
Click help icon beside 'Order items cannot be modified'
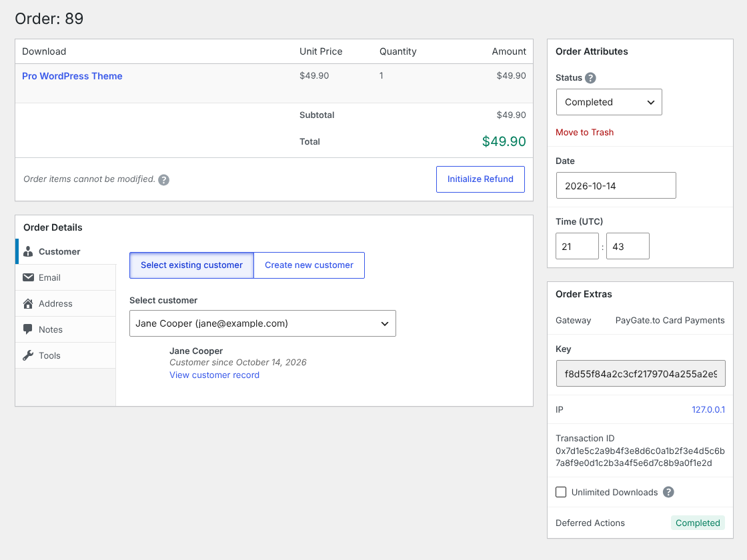(164, 180)
